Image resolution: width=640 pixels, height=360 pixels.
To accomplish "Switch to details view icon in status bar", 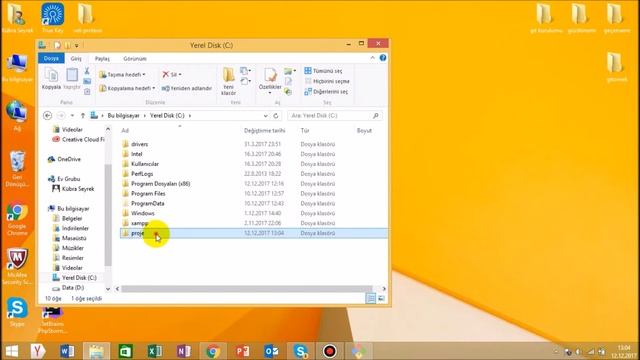I will (x=371, y=298).
